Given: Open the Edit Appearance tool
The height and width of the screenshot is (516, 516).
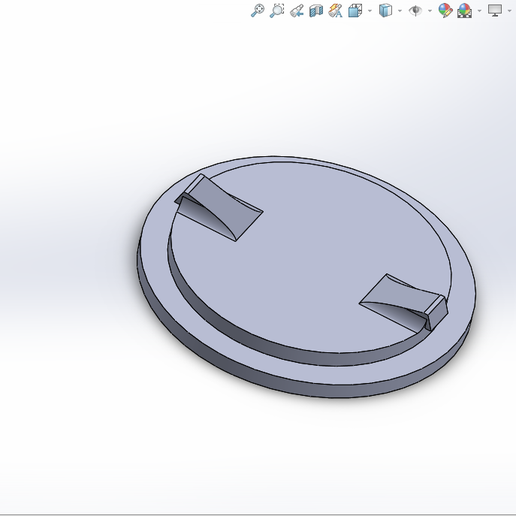Looking at the screenshot, I should pyautogui.click(x=445, y=11).
